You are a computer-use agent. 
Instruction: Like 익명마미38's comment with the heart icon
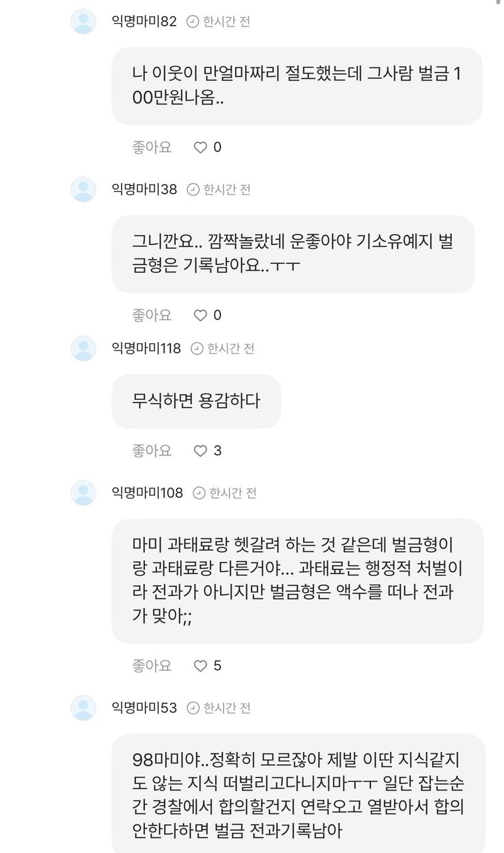point(200,315)
